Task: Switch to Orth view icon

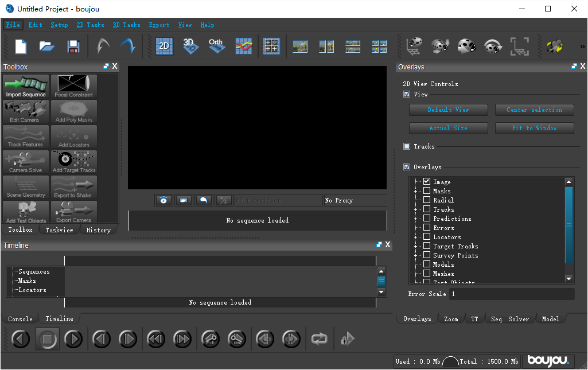Action: tap(217, 46)
